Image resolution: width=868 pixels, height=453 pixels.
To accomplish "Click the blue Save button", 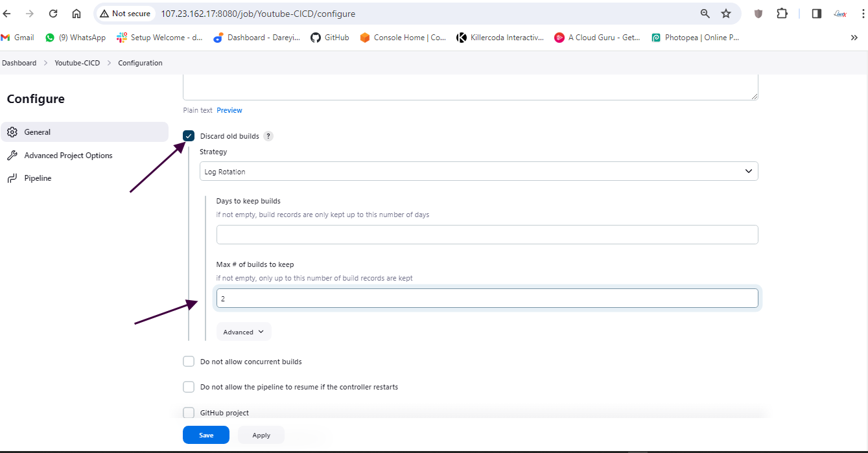I will point(205,435).
